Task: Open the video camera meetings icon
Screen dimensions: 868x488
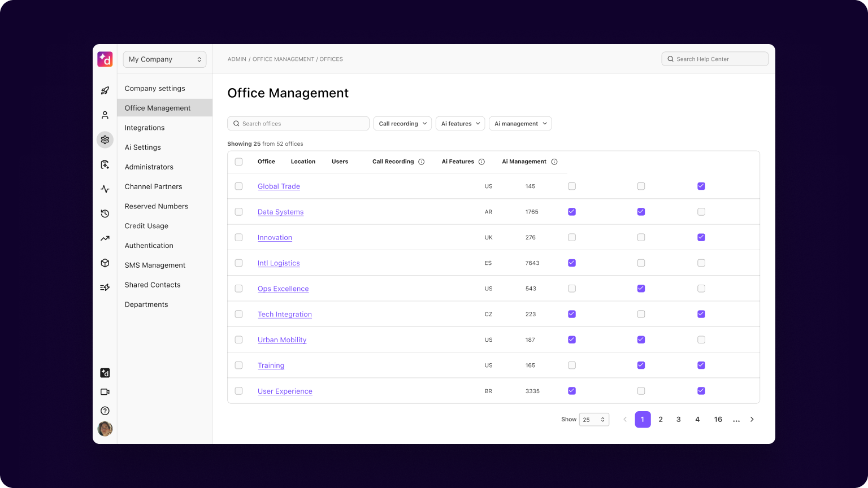Action: (x=105, y=392)
